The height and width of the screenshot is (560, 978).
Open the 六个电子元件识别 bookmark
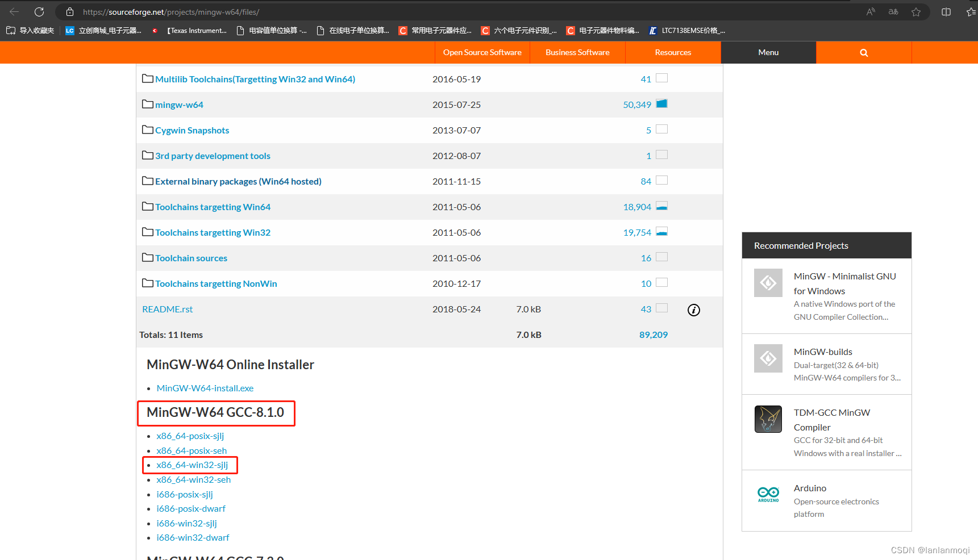(x=519, y=31)
